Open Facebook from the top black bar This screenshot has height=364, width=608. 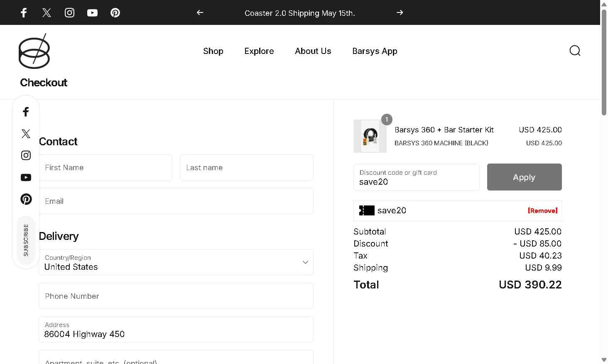click(x=24, y=12)
